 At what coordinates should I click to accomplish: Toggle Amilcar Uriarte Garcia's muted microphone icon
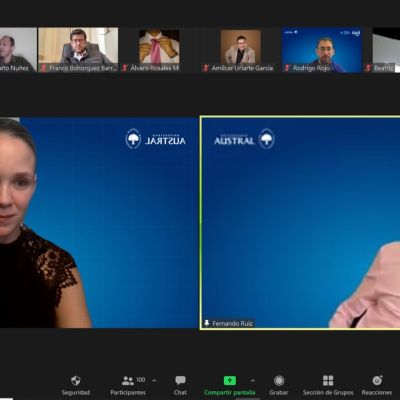click(206, 68)
